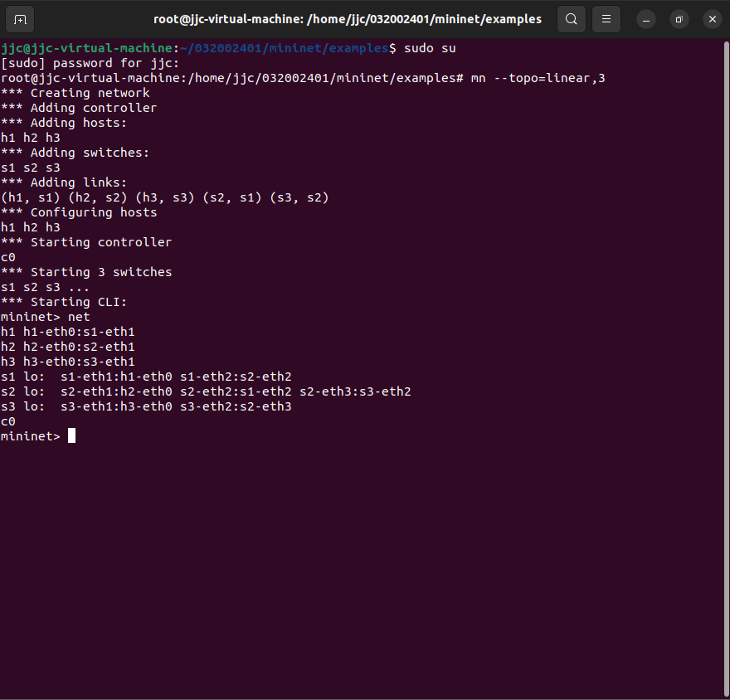Close the terminal window

tap(712, 20)
